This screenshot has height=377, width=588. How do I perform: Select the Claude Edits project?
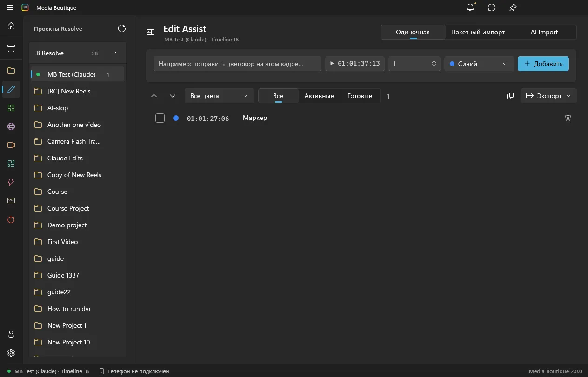[78, 158]
